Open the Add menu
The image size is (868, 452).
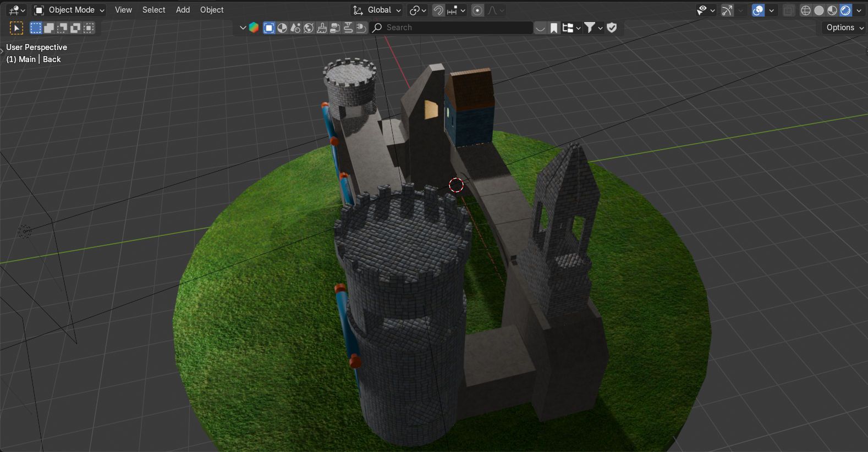pos(183,10)
